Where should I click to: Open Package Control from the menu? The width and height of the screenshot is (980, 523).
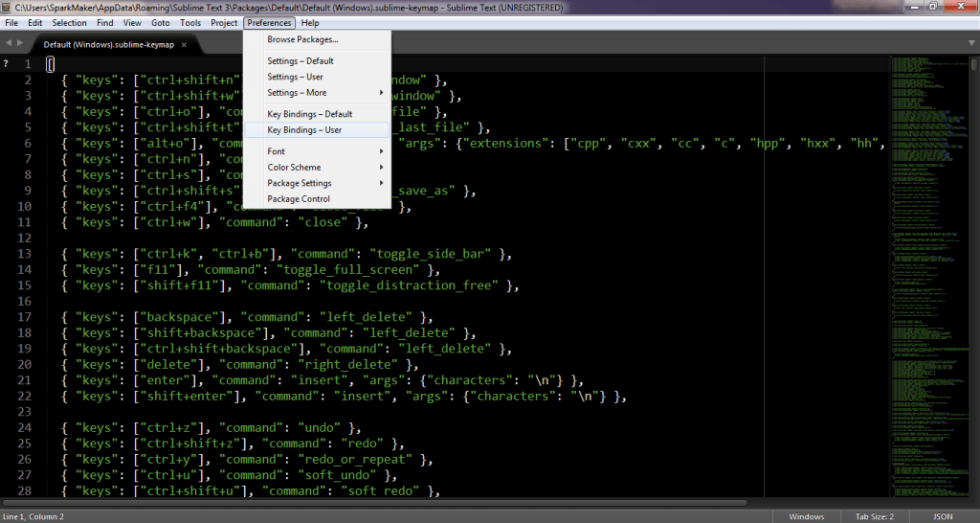pos(299,199)
